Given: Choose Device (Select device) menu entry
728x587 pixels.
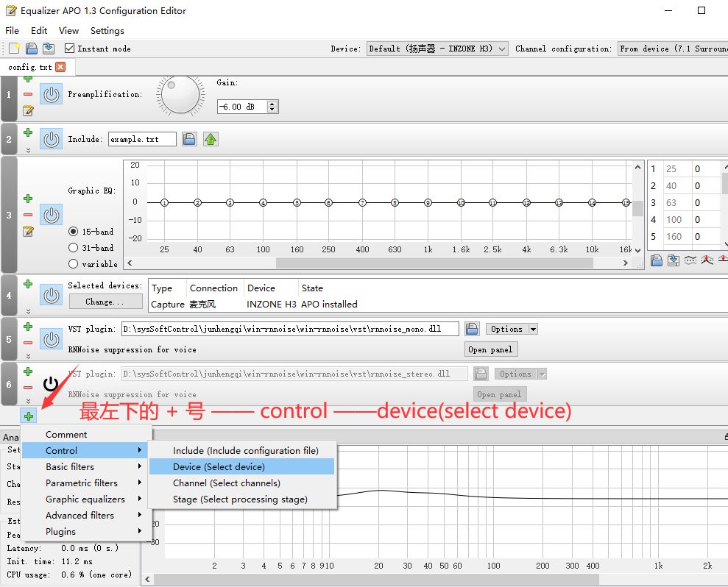Looking at the screenshot, I should pos(242,467).
